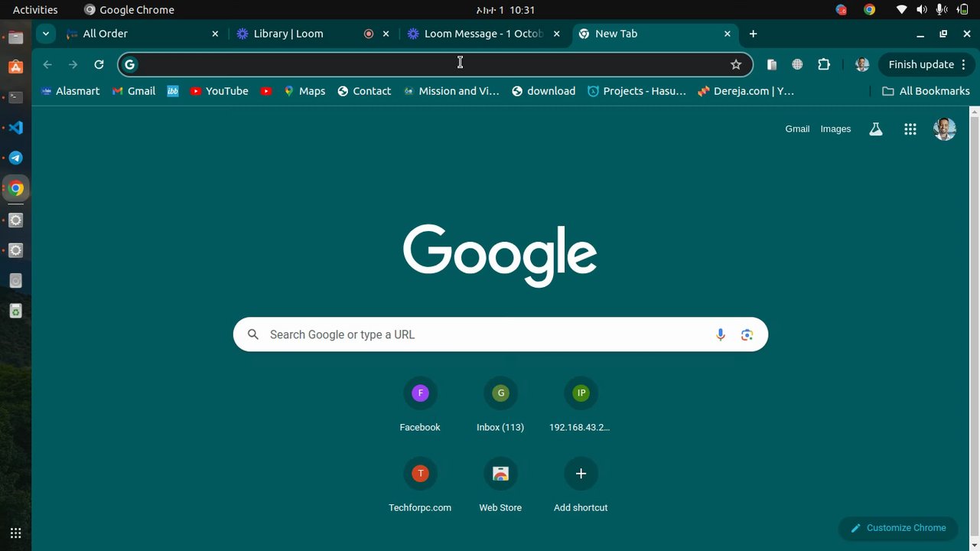The width and height of the screenshot is (980, 551).
Task: Open the download bookmark
Action: 543,91
